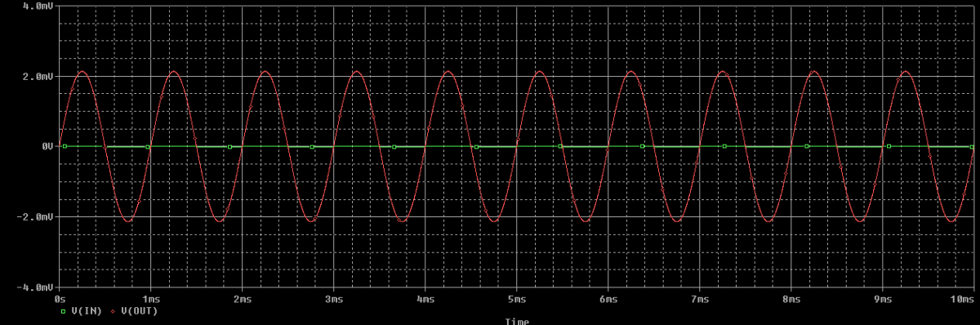Select the V(IN) trace label
Viewport: 980px width, 325px height.
86,311
